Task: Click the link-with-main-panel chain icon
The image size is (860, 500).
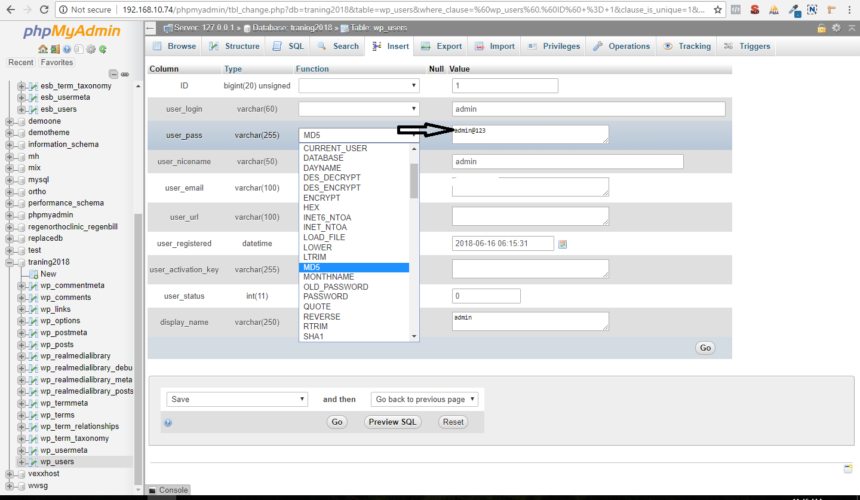Action: tap(125, 74)
